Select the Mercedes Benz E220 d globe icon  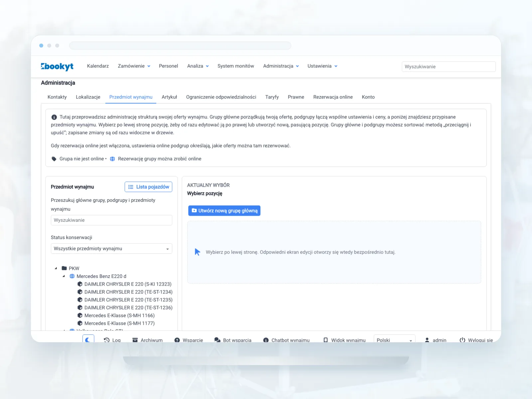(x=72, y=276)
